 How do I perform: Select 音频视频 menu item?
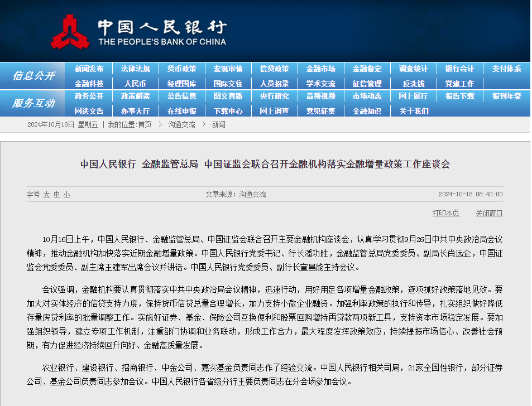click(320, 96)
